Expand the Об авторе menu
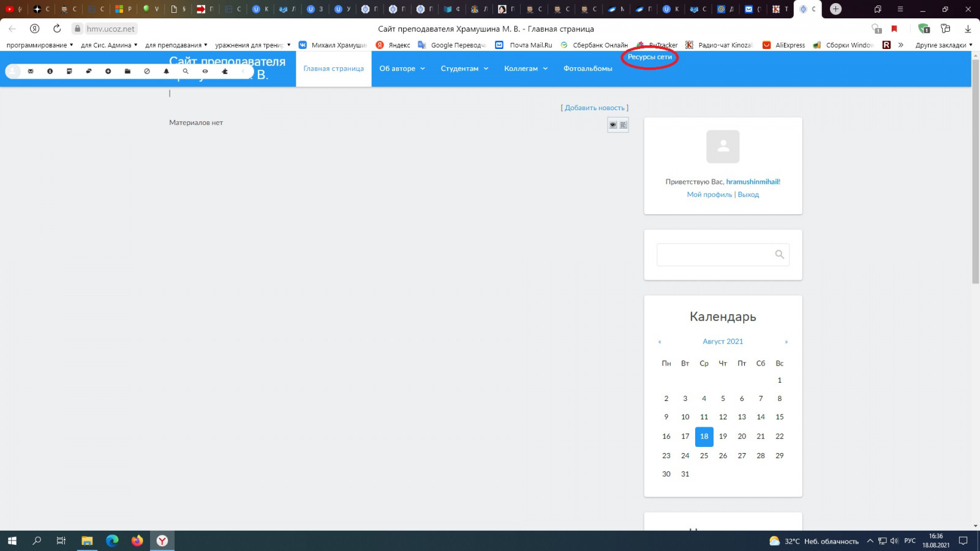 (x=402, y=69)
